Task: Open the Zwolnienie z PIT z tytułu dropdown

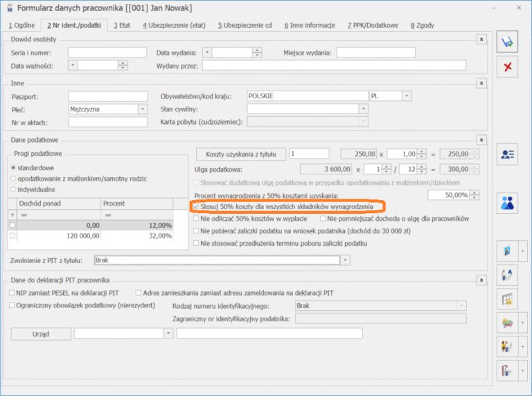Action: tap(345, 260)
